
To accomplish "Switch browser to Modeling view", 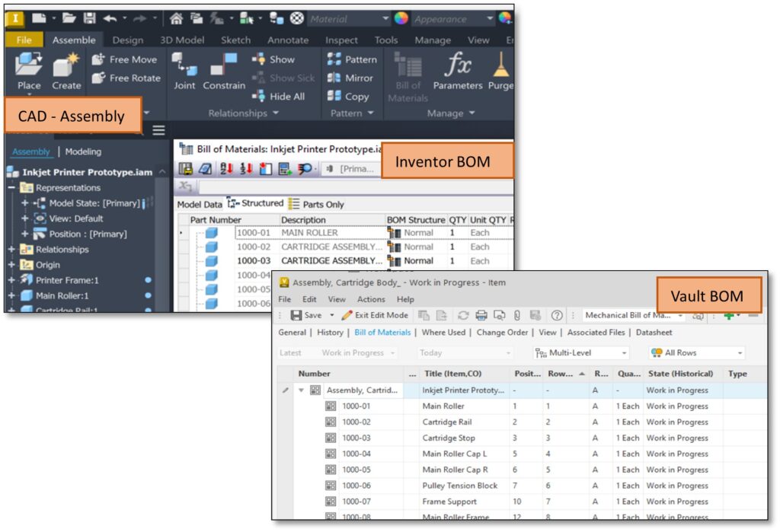I will (x=83, y=151).
